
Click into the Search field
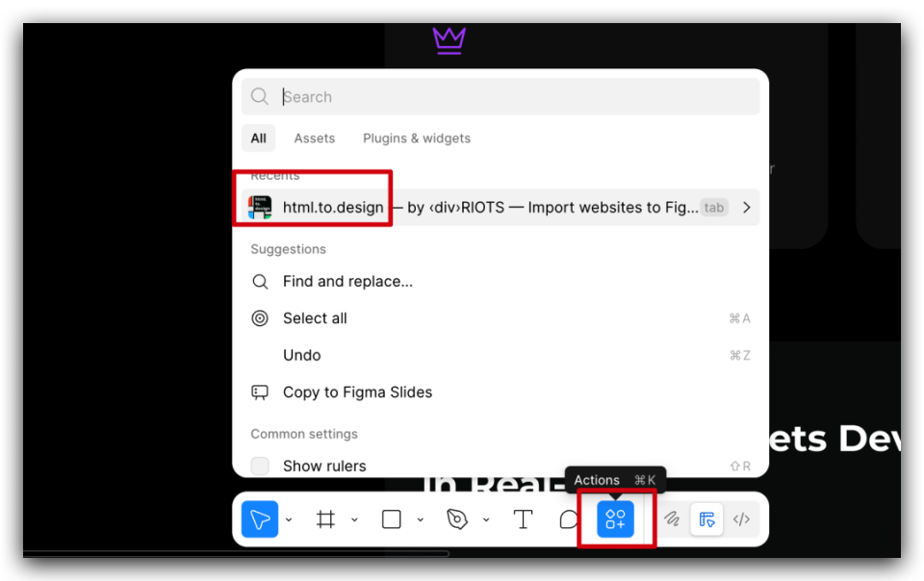click(x=500, y=96)
